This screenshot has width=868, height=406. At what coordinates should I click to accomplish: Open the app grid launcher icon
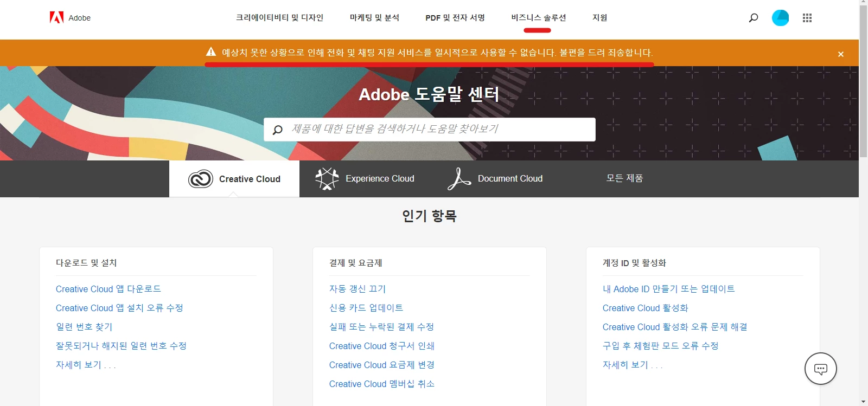(807, 18)
